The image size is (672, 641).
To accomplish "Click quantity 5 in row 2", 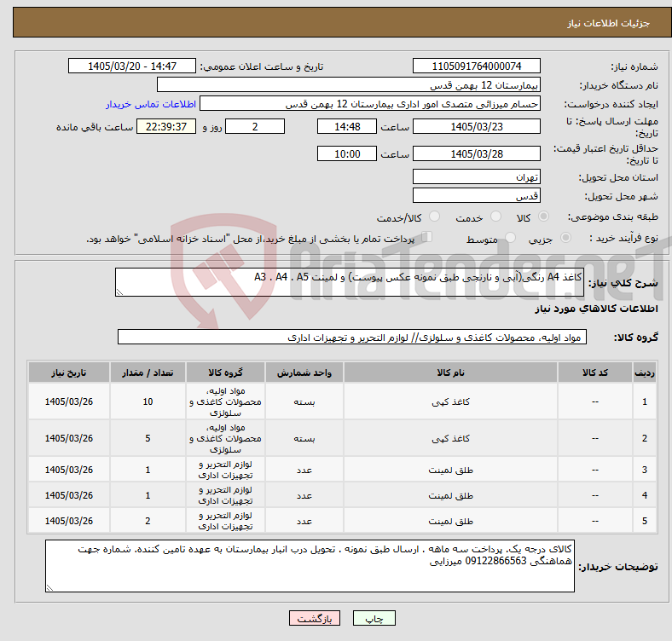I will (x=148, y=438).
